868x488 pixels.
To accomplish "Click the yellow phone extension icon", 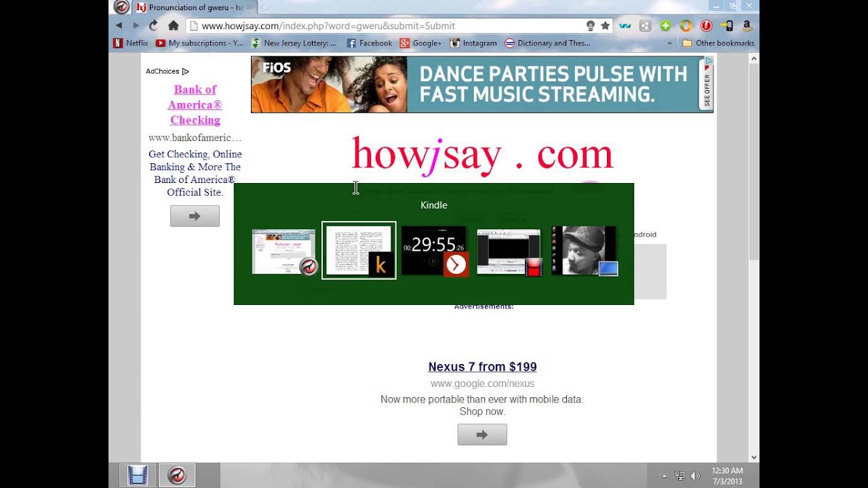I will [726, 26].
